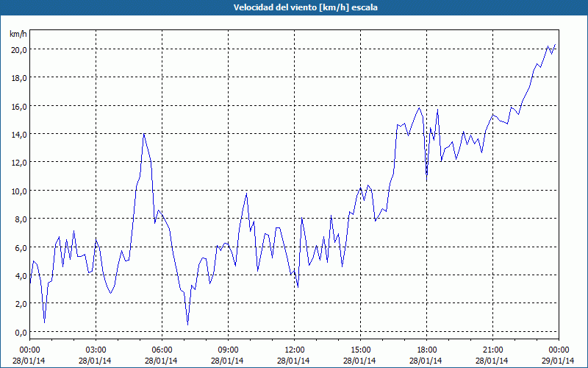The image size is (588, 368).
Task: Click the '10,0' y-axis label
Action: [18, 191]
